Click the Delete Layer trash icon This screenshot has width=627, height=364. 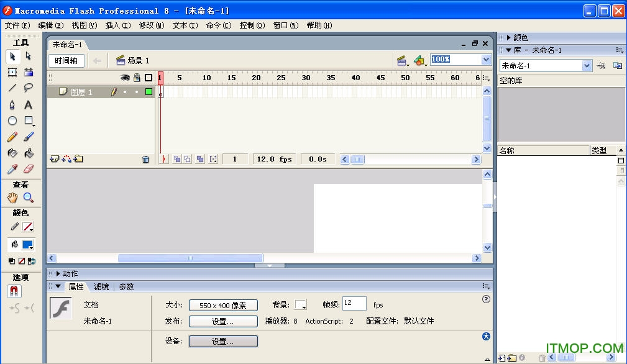(x=145, y=160)
